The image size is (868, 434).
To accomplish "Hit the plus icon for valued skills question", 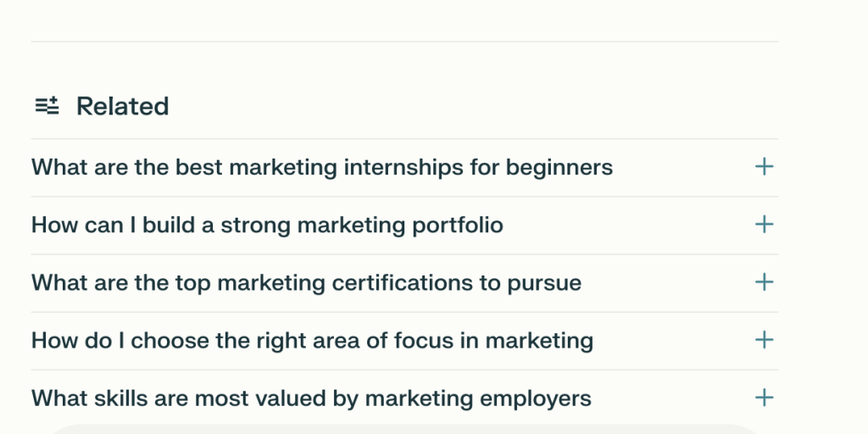I will click(x=764, y=398).
